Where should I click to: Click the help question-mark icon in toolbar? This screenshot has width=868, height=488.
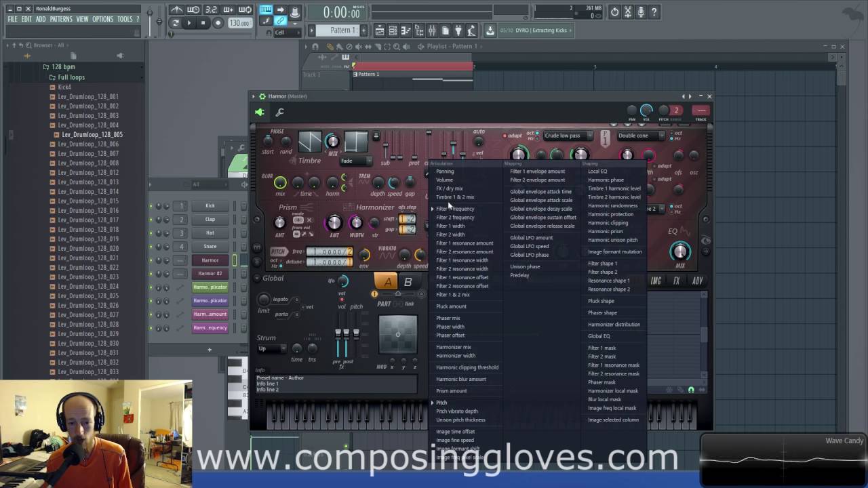(x=654, y=12)
